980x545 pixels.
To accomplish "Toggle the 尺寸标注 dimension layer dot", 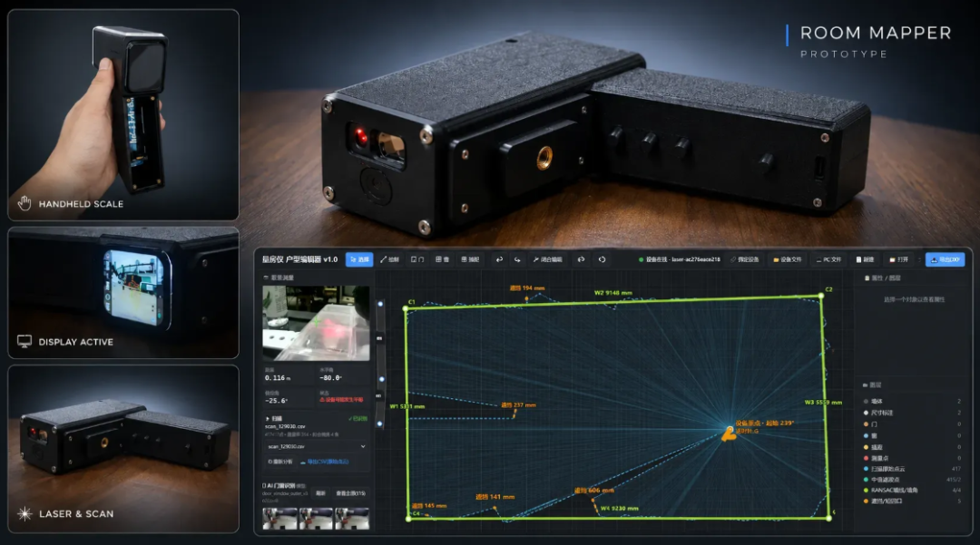I will pos(866,413).
